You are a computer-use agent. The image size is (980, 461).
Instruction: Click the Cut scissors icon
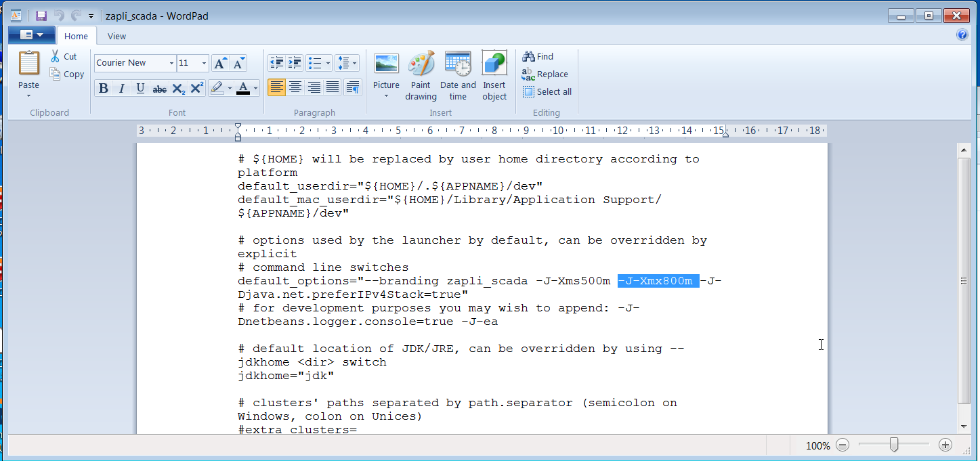tap(56, 56)
